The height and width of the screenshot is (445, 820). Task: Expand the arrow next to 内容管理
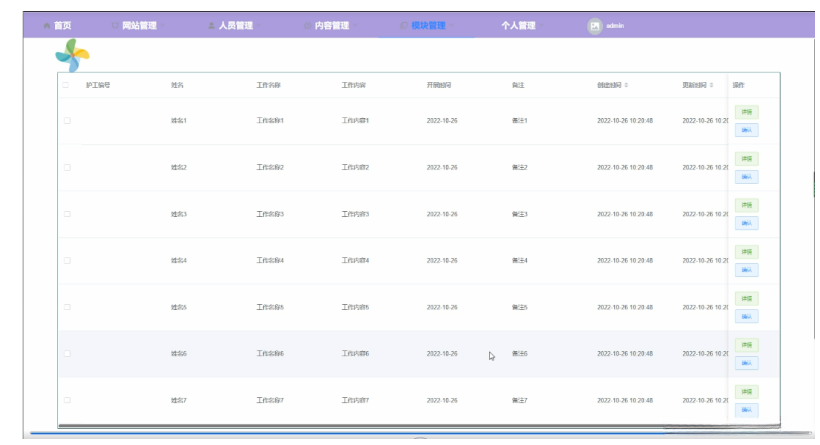point(355,26)
